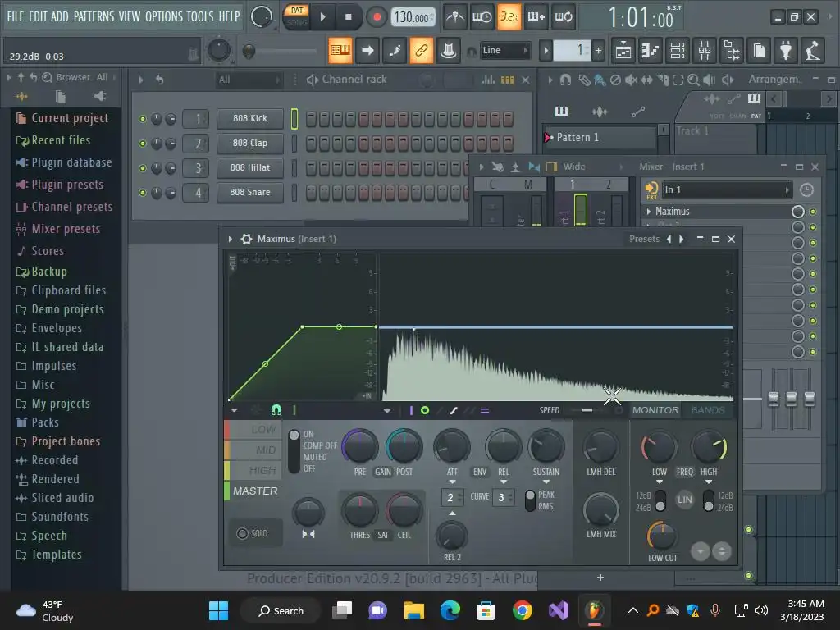
Task: Mute the 808 Kick channel LED
Action: (143, 119)
